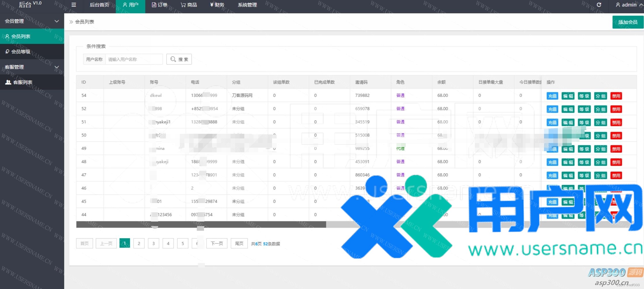Click the 搜索 button

click(x=179, y=59)
